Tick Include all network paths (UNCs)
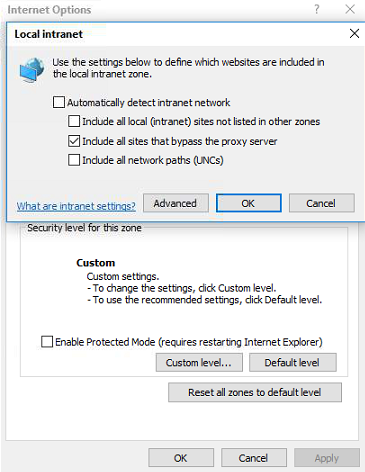365x472 pixels. click(74, 160)
